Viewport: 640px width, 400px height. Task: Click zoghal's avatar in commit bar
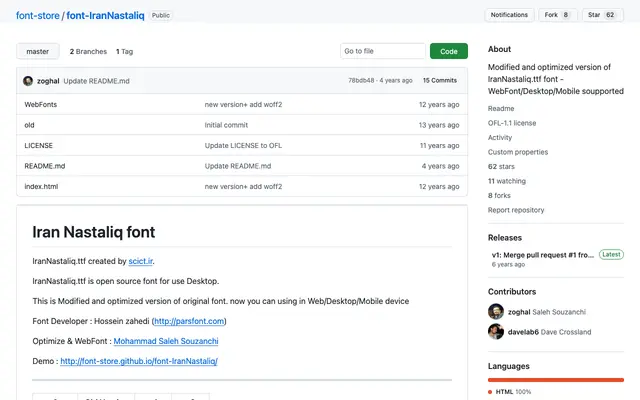[28, 81]
